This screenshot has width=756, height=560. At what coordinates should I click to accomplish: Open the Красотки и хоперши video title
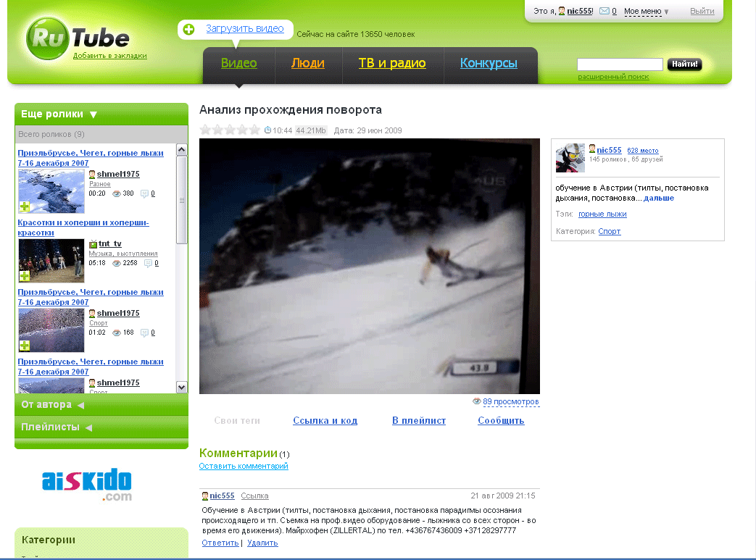pos(83,227)
